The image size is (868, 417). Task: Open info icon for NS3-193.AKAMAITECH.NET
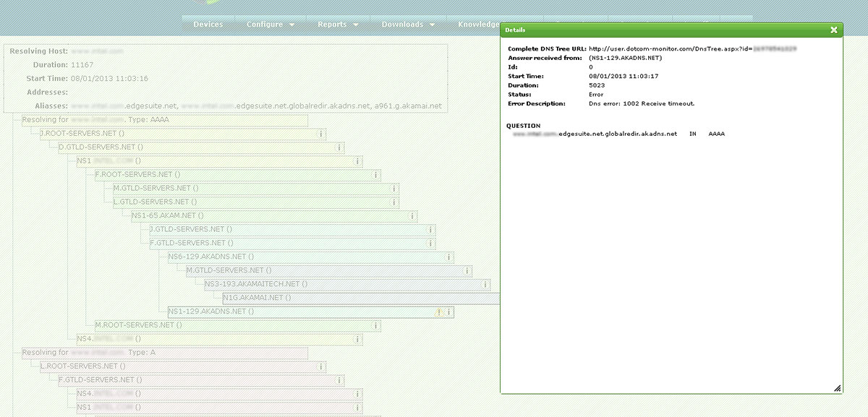[486, 284]
